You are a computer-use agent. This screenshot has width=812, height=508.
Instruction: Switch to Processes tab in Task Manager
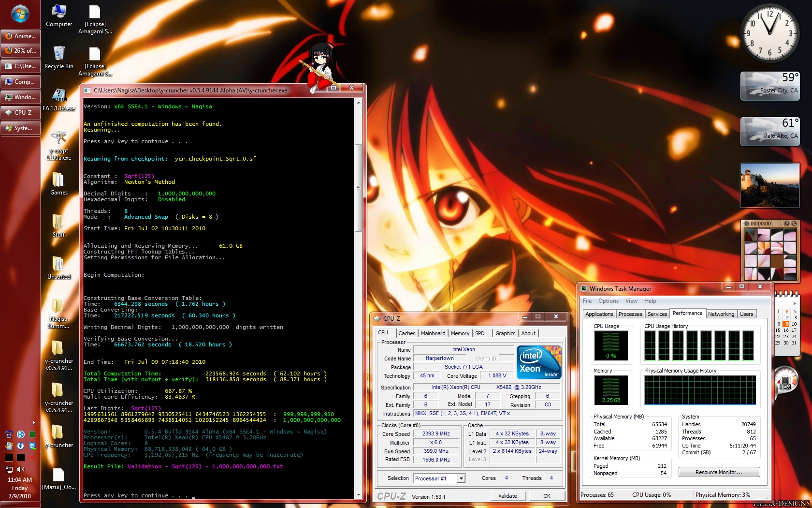[630, 314]
